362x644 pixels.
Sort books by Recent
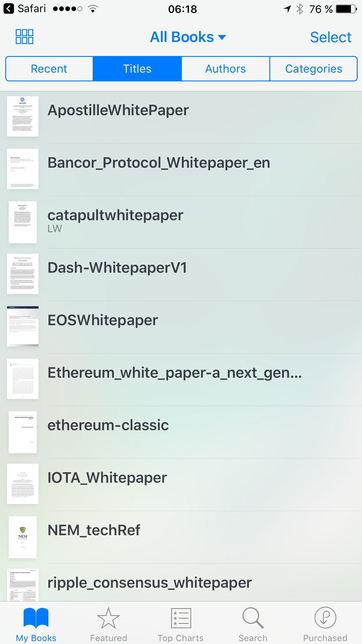click(49, 69)
